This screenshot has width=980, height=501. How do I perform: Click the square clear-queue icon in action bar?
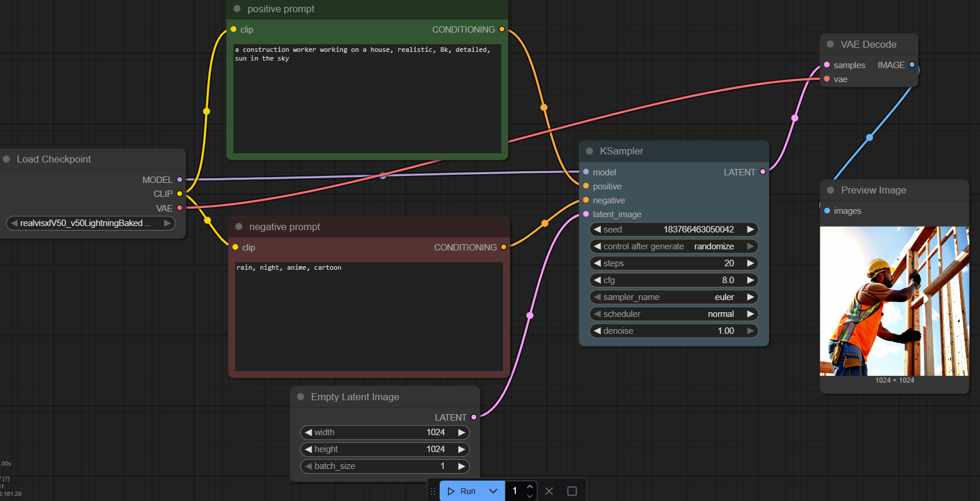pyautogui.click(x=572, y=491)
